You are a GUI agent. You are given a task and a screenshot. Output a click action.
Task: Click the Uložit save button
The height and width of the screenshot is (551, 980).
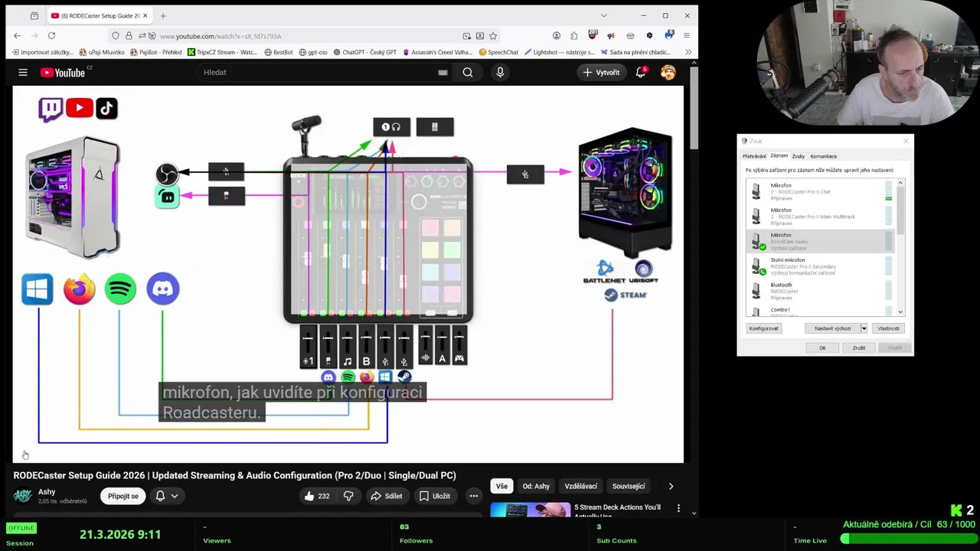click(434, 496)
